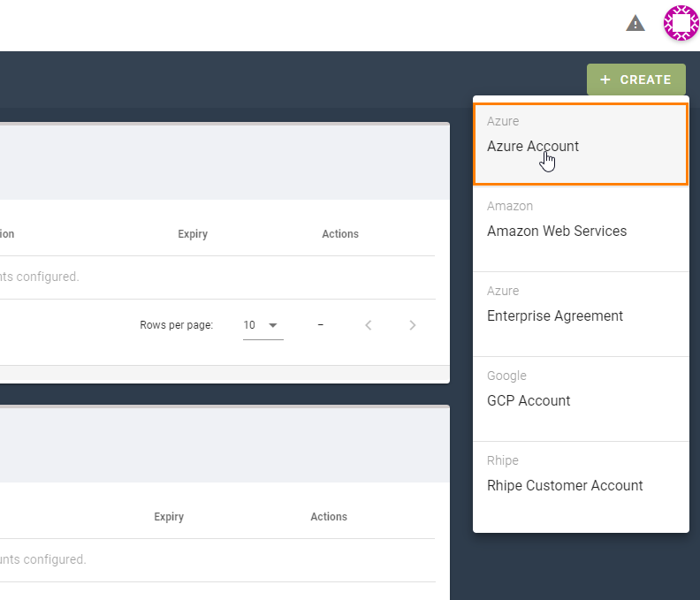The image size is (700, 600).
Task: Click the empty-state message row in upper table
Action: 40,277
